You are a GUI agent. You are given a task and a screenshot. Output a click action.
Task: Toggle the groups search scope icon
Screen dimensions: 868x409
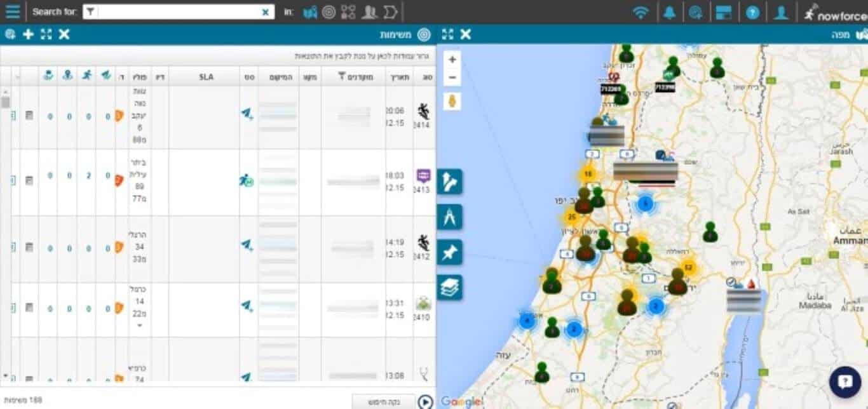[348, 11]
